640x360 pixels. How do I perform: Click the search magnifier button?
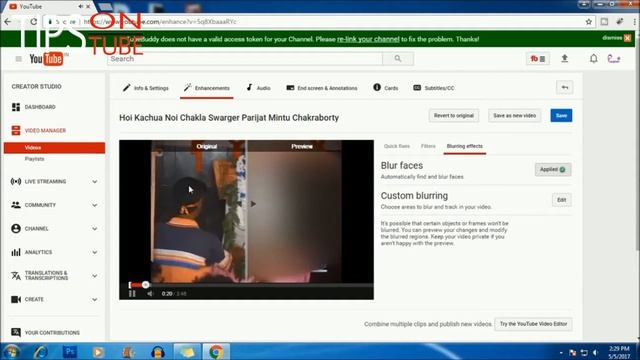click(398, 59)
